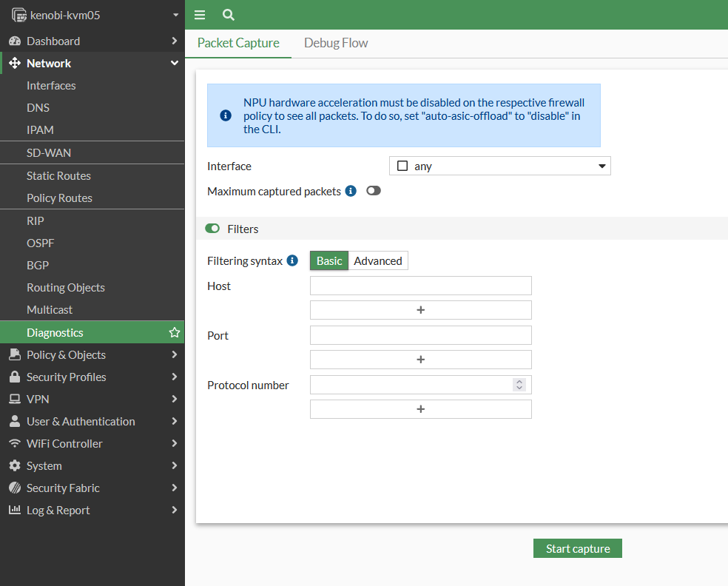
Task: Enable the Maximum captured packets toggle
Action: point(374,191)
